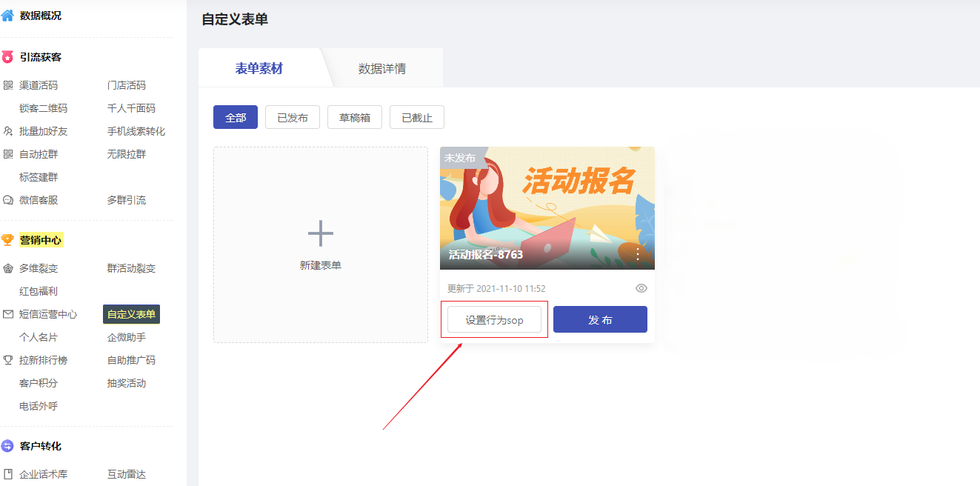Click the 活动报名-8763 form title
This screenshot has height=486, width=980.
(486, 255)
